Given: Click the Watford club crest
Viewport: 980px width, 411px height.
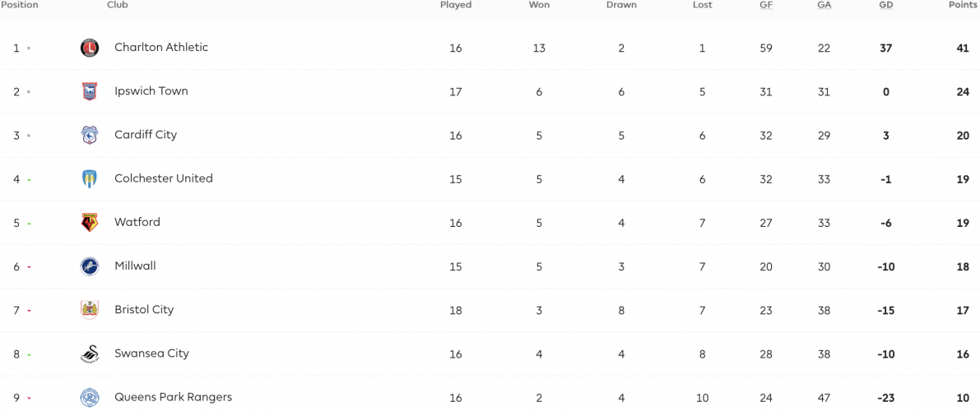Looking at the screenshot, I should 90,223.
